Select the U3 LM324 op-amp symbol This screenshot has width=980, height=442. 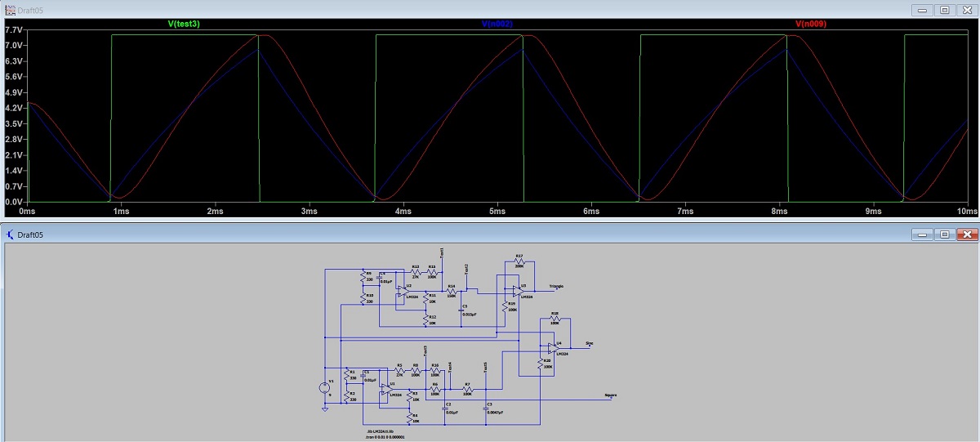[x=516, y=290]
